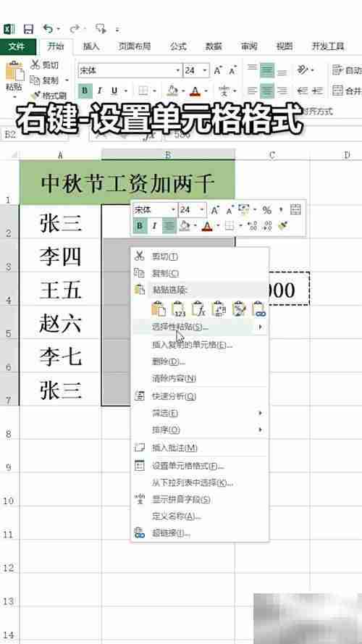Click the Undo arrow icon
The width and height of the screenshot is (362, 644).
coord(48,29)
